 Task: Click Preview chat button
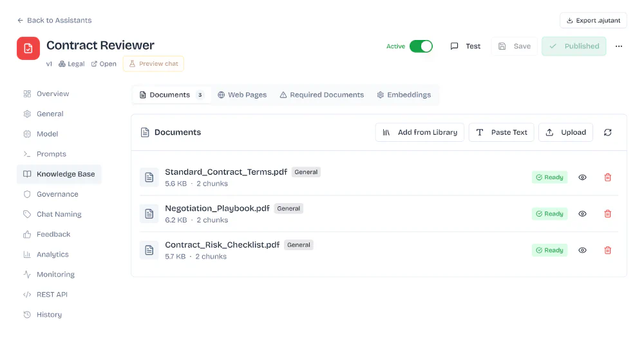[154, 64]
